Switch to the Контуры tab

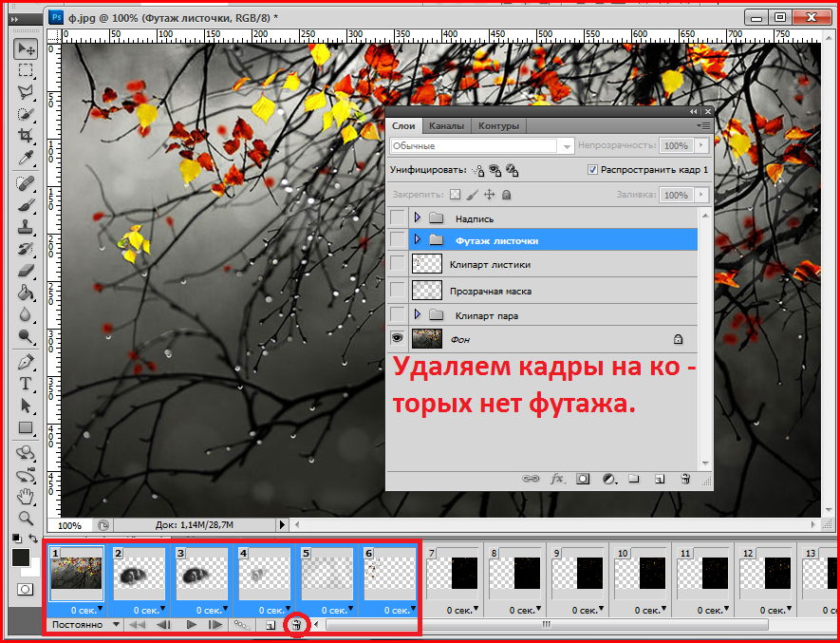click(498, 126)
